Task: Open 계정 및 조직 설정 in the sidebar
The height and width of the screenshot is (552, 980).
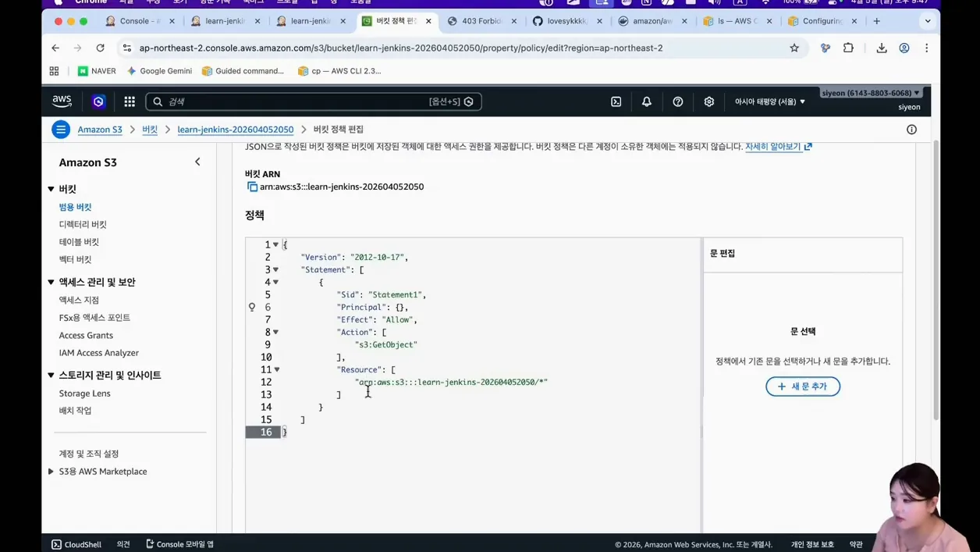Action: coord(89,454)
